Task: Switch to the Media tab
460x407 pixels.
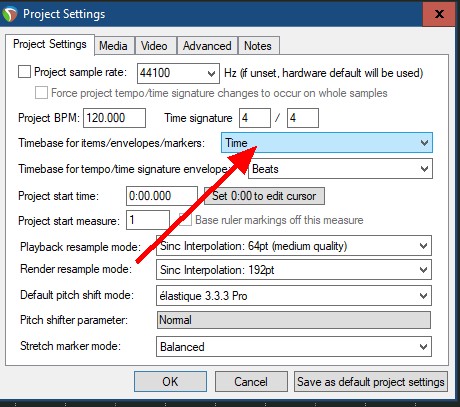Action: tap(113, 46)
